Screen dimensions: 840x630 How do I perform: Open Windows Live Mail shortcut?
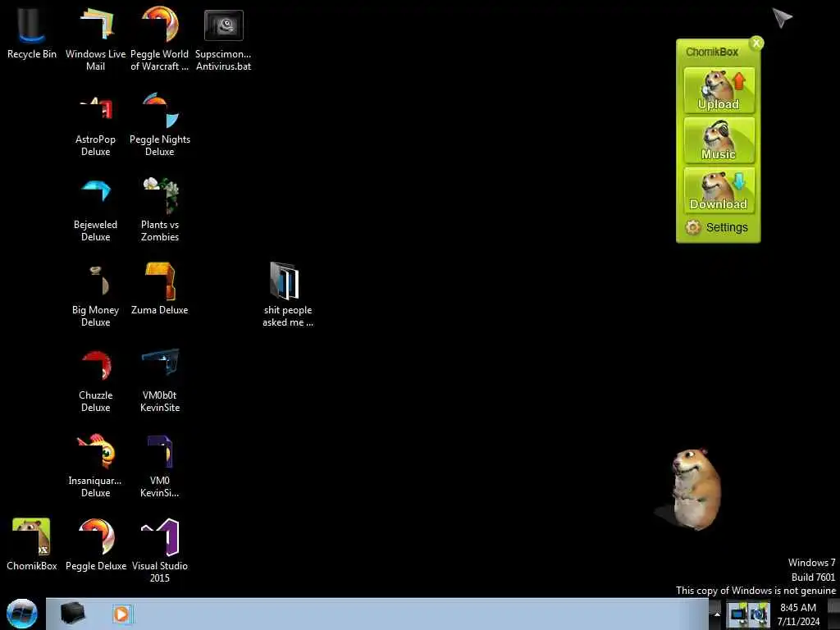[x=95, y=38]
